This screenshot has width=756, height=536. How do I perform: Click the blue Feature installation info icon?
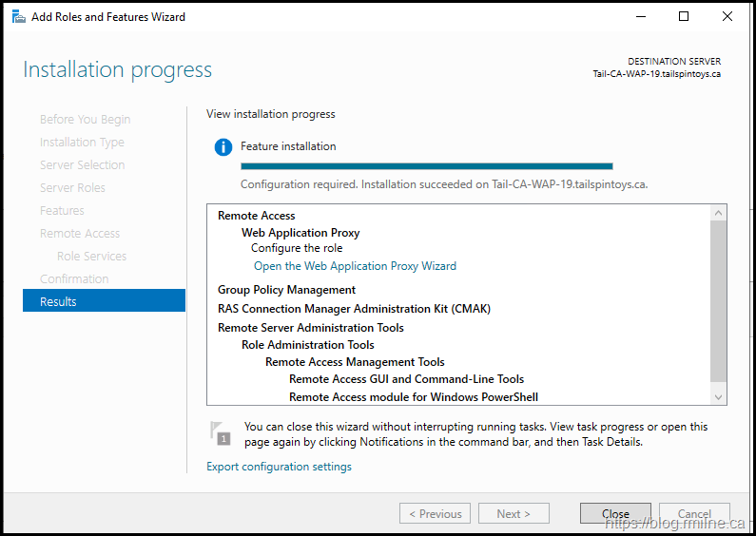tap(223, 147)
